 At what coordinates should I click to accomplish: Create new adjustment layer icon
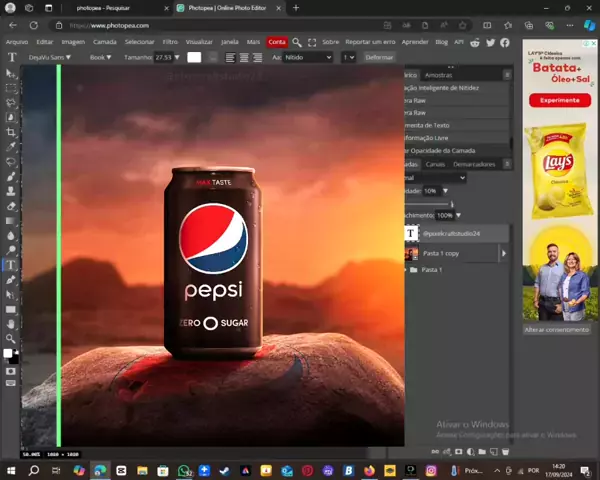470,452
